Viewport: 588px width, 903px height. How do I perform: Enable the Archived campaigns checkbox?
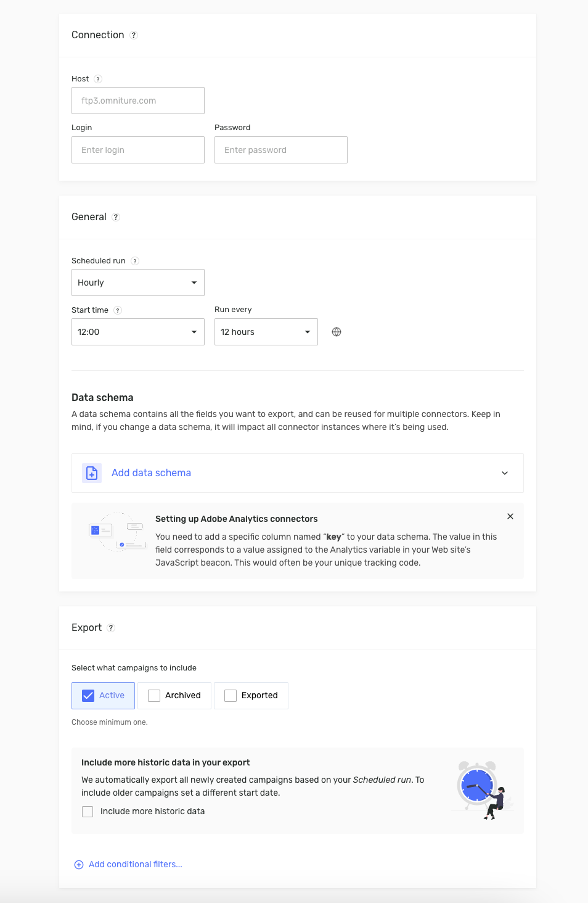pos(154,695)
